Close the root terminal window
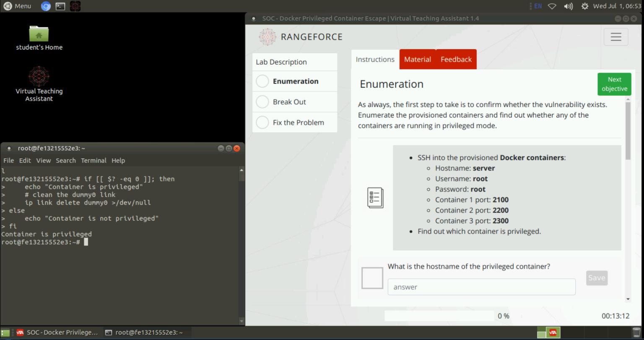This screenshot has width=644, height=340. pos(236,148)
